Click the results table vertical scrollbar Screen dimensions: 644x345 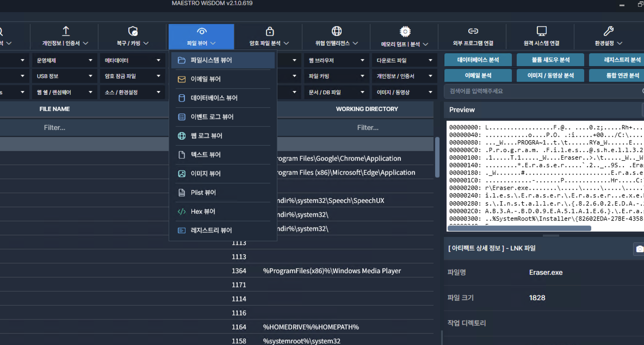[437, 158]
